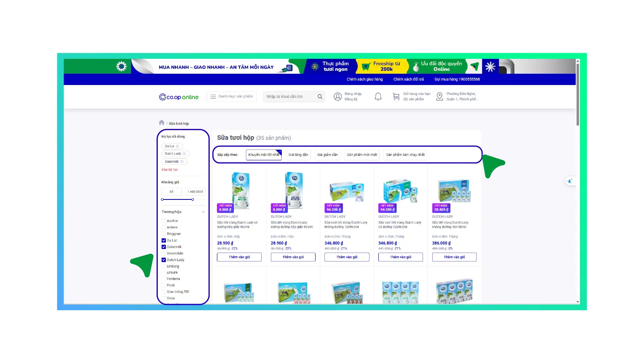Add first Dutch Lady product to cart
Viewport: 644px width, 363px height.
tap(239, 257)
